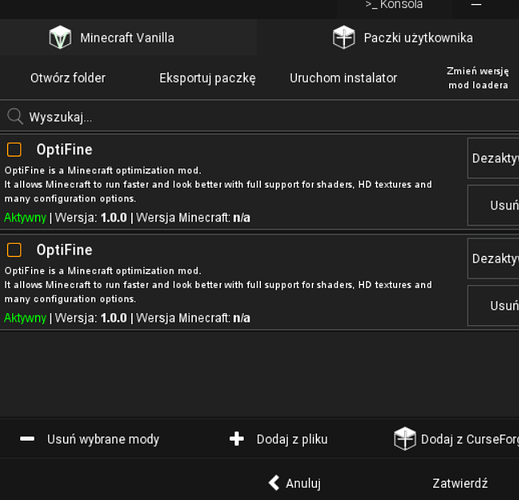The width and height of the screenshot is (519, 500).
Task: Click the Paczki użytkownika cube icon
Action: pyautogui.click(x=344, y=37)
